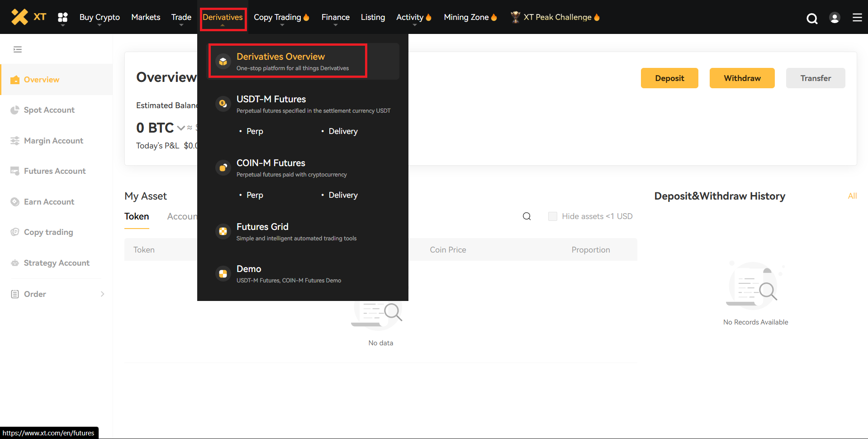This screenshot has height=439, width=868.
Task: Select USDT-M Futures from the menu
Action: click(271, 99)
